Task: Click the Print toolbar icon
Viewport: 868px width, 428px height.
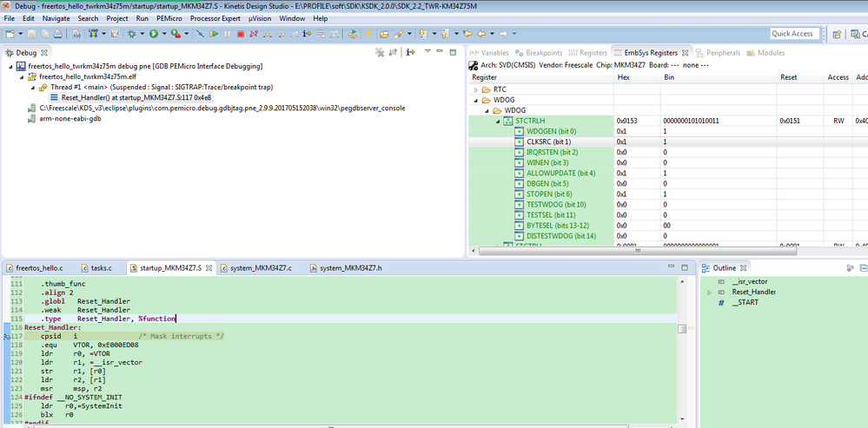Action: 57,34
